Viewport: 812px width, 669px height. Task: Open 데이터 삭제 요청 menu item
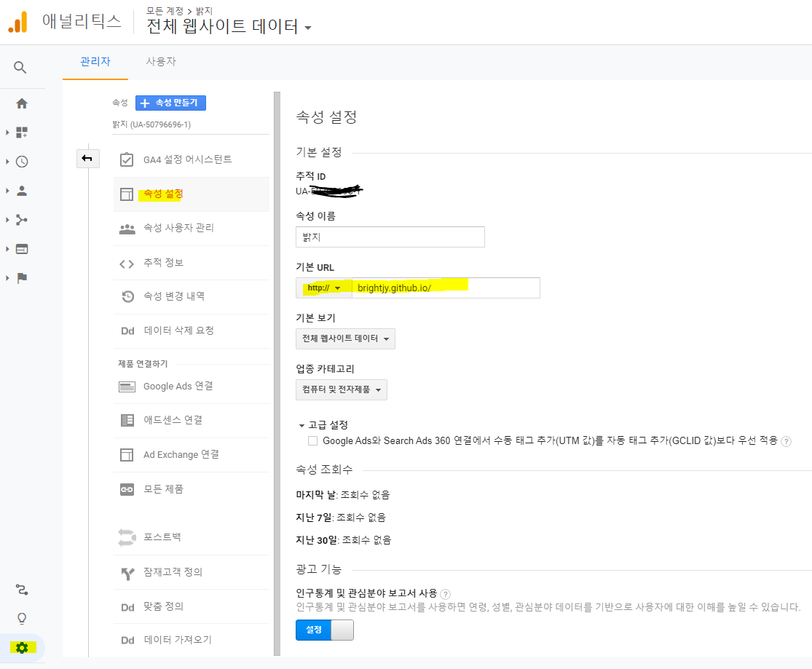(191, 330)
